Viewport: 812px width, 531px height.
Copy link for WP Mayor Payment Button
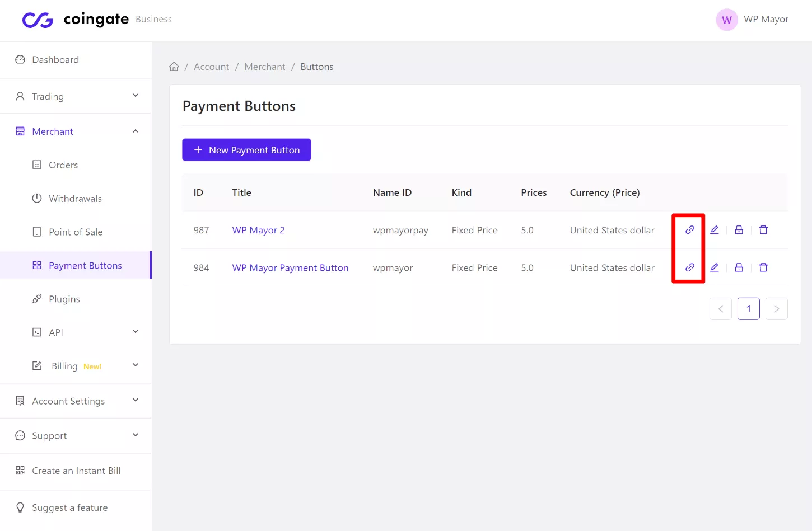tap(690, 267)
